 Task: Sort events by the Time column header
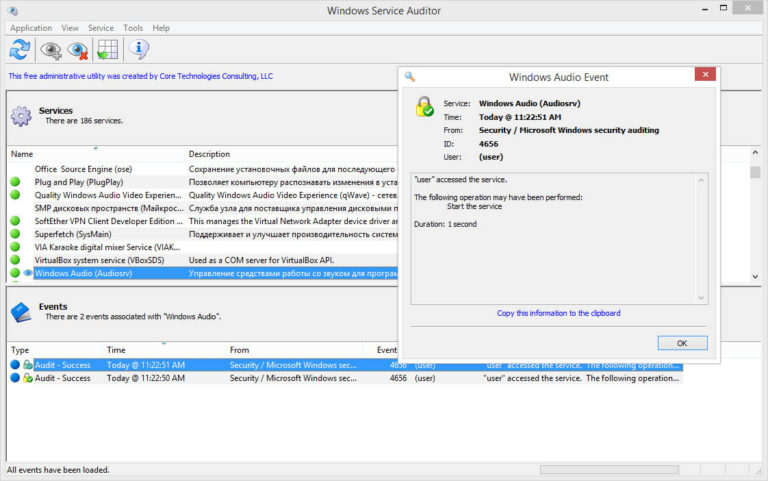pos(116,350)
